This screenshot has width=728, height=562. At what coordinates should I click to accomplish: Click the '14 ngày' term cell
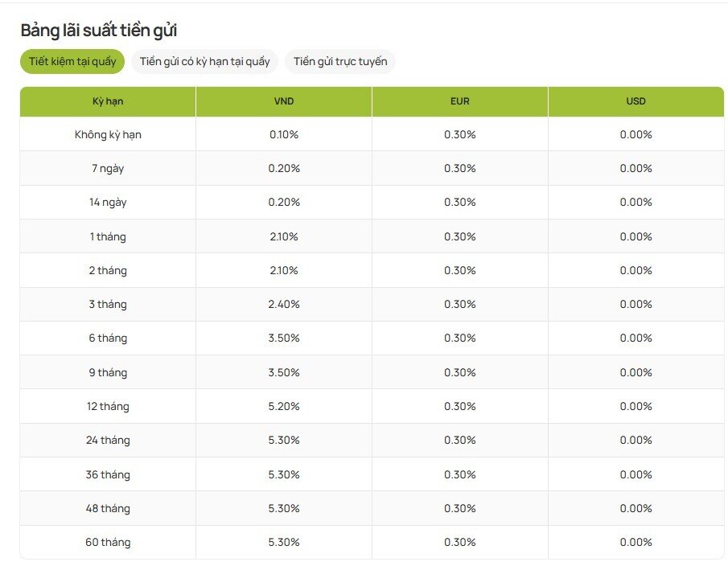[108, 203]
